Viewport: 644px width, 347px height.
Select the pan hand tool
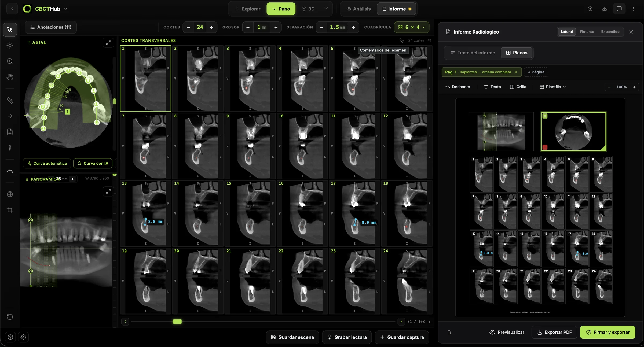pyautogui.click(x=10, y=77)
